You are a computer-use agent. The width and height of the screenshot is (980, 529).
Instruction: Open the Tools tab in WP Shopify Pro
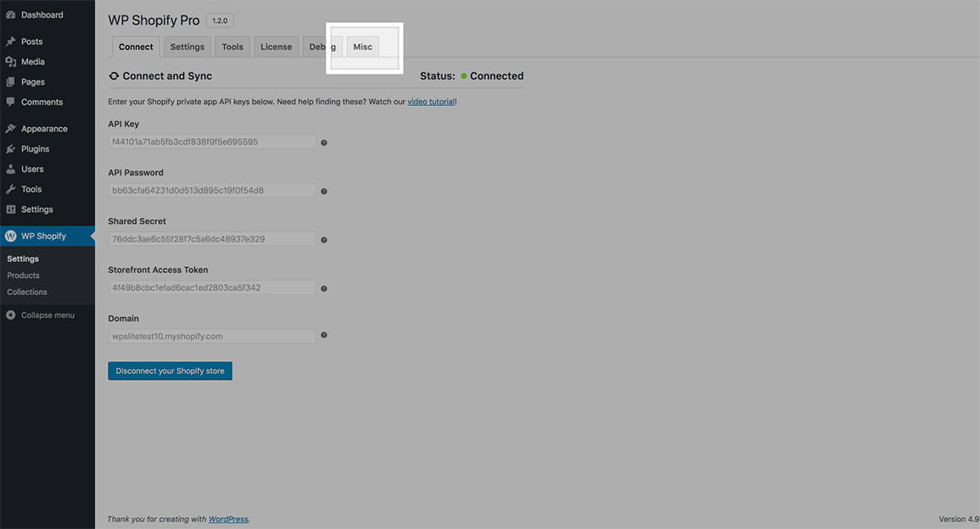coord(232,47)
